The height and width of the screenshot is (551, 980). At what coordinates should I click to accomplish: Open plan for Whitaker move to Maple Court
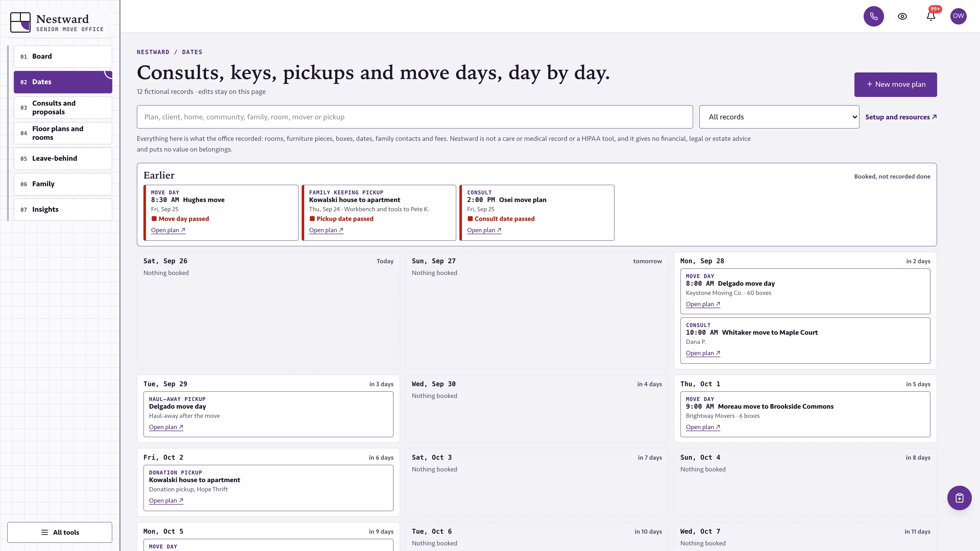tap(703, 353)
